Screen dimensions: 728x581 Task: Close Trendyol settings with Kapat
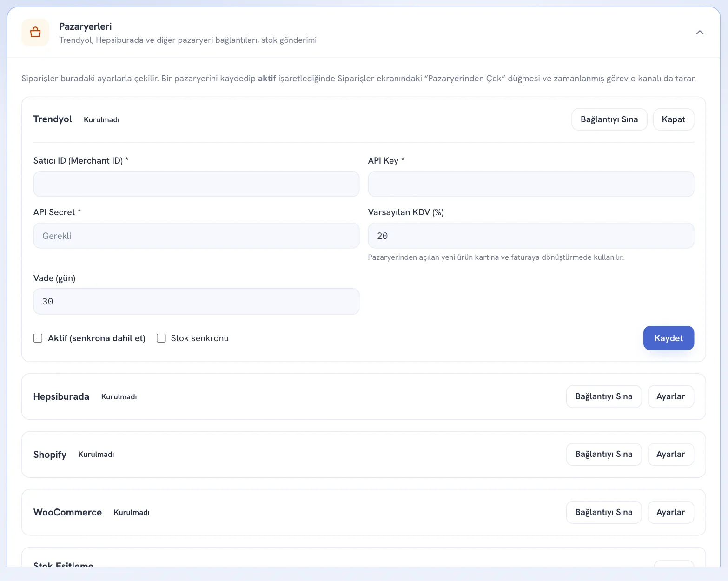[x=673, y=119]
